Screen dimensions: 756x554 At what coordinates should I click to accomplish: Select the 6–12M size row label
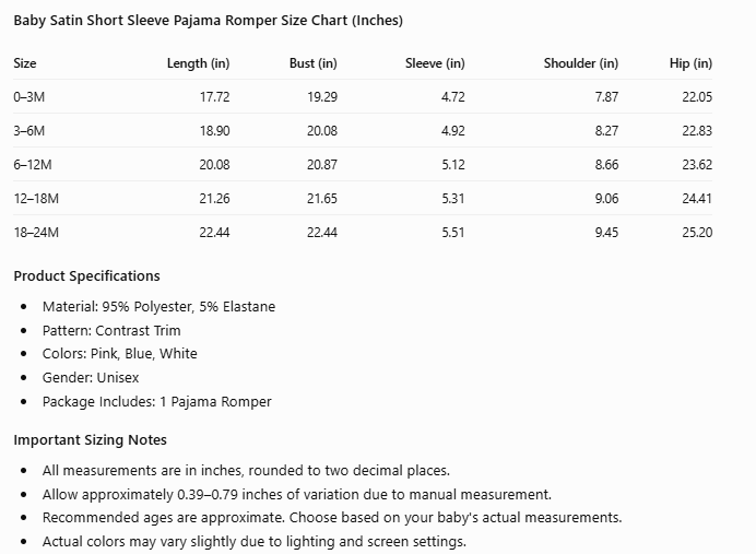(x=32, y=165)
